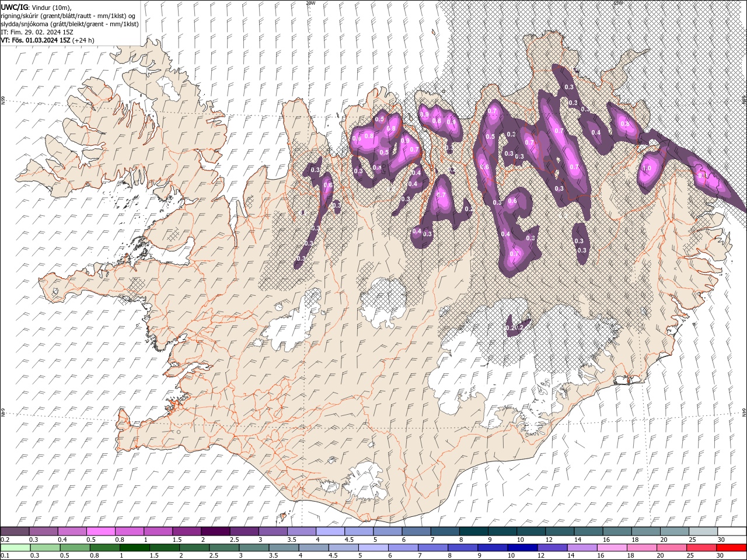Pick the 2–2.5 dark purple swatch in the snow legend

click(x=215, y=531)
